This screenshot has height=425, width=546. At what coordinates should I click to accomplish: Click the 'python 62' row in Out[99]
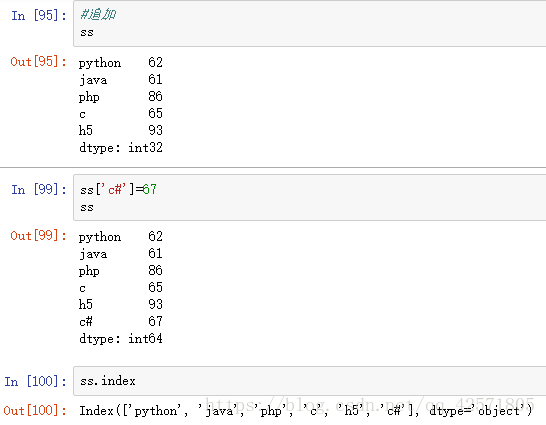point(120,237)
